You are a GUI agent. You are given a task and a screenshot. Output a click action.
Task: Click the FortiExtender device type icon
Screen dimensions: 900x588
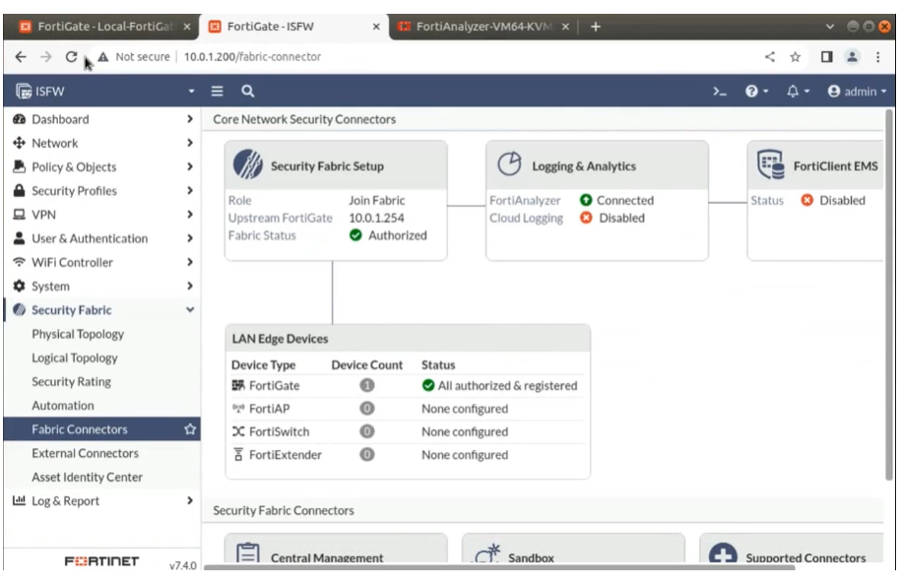pyautogui.click(x=238, y=454)
